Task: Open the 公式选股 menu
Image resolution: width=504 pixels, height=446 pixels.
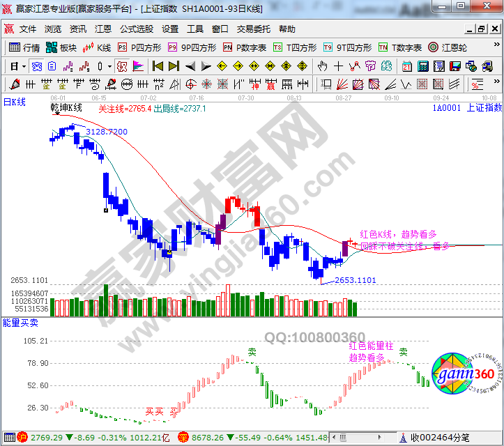Action: point(136,29)
